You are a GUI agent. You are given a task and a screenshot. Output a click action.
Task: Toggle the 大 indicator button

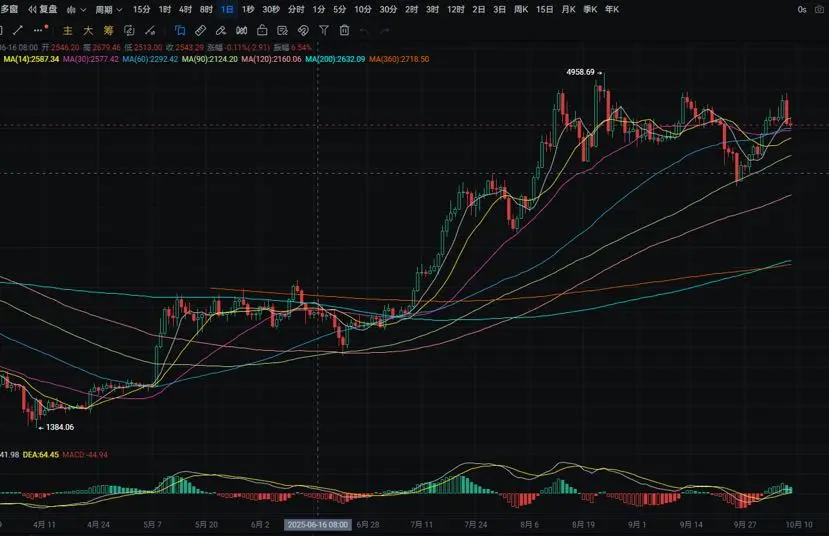[x=88, y=31]
